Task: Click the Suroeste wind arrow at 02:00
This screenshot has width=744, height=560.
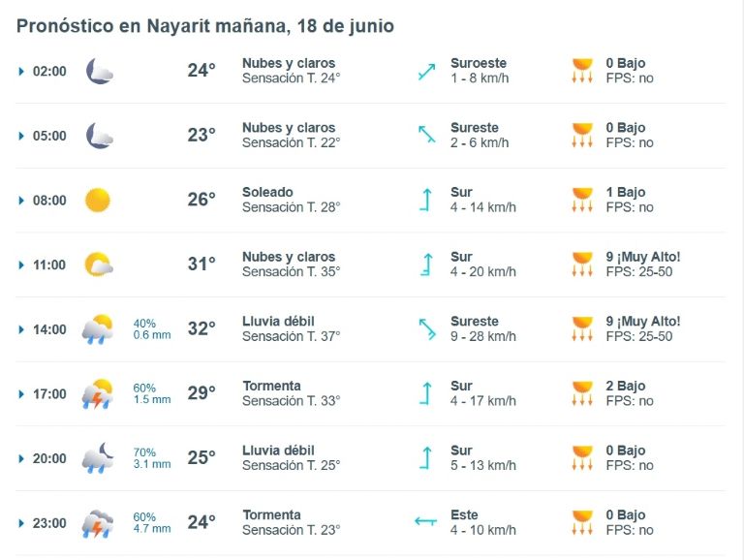Action: (426, 72)
